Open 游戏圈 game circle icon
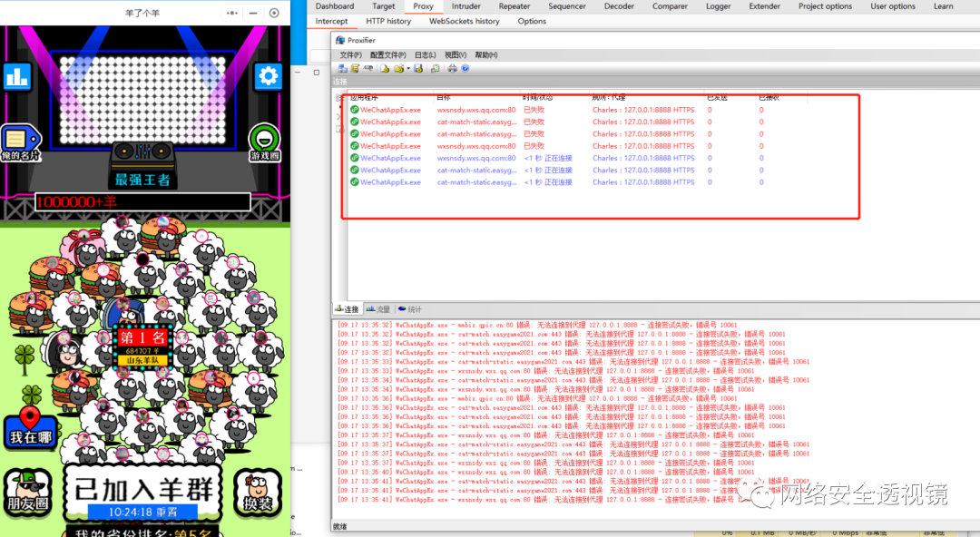 click(264, 142)
